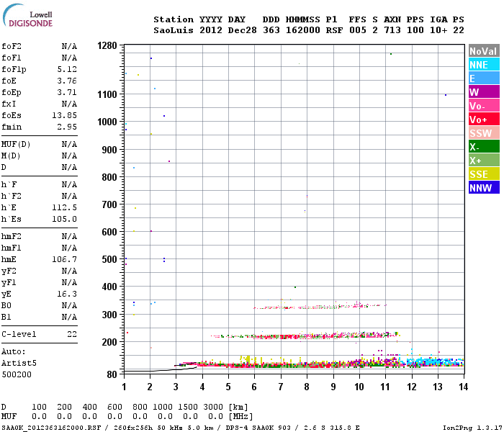Select the yellow SSE legend swatch
Viewport: 504px width, 432px height.
pyautogui.click(x=484, y=174)
